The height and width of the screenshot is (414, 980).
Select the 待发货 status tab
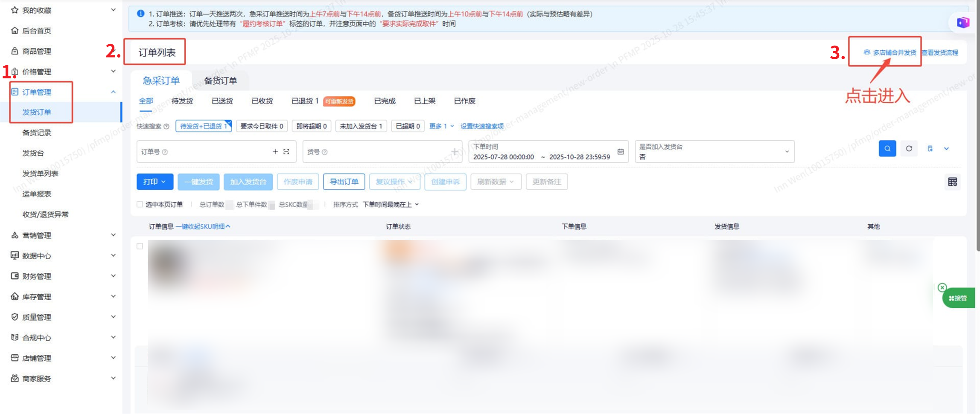182,101
